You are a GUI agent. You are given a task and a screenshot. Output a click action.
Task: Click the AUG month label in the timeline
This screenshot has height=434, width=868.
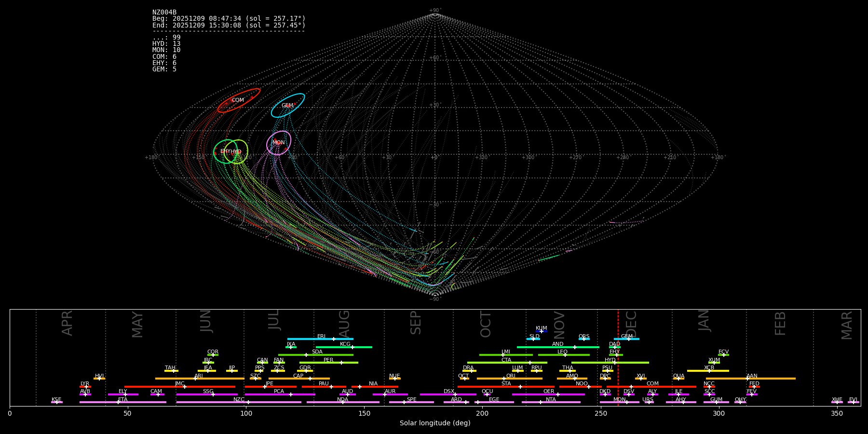tap(344, 325)
